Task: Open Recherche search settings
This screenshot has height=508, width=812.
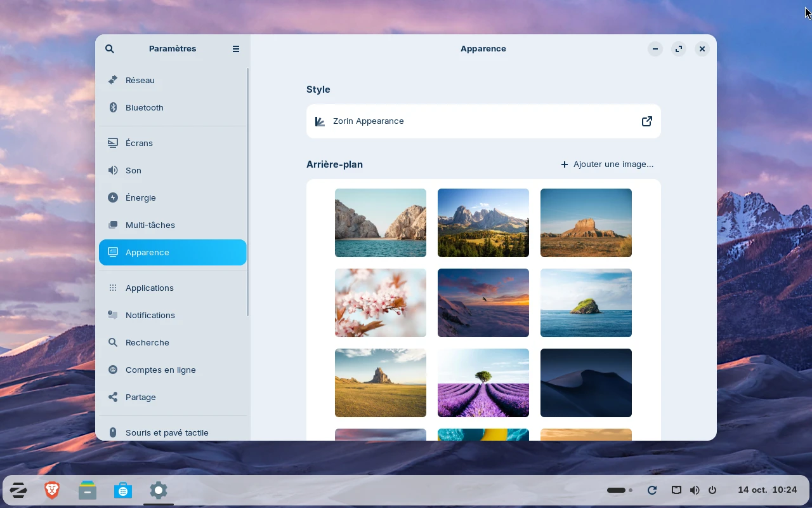Action: (x=173, y=342)
